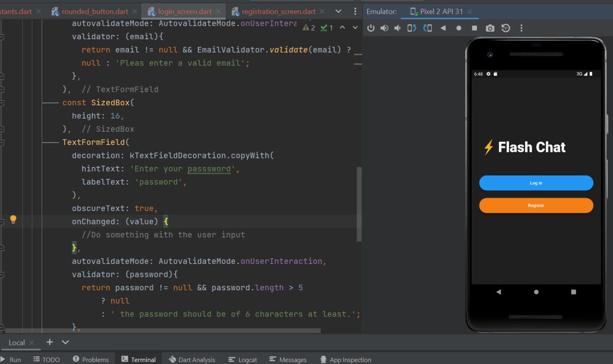Tap the phone's on-screen home navigation button

[x=536, y=292]
